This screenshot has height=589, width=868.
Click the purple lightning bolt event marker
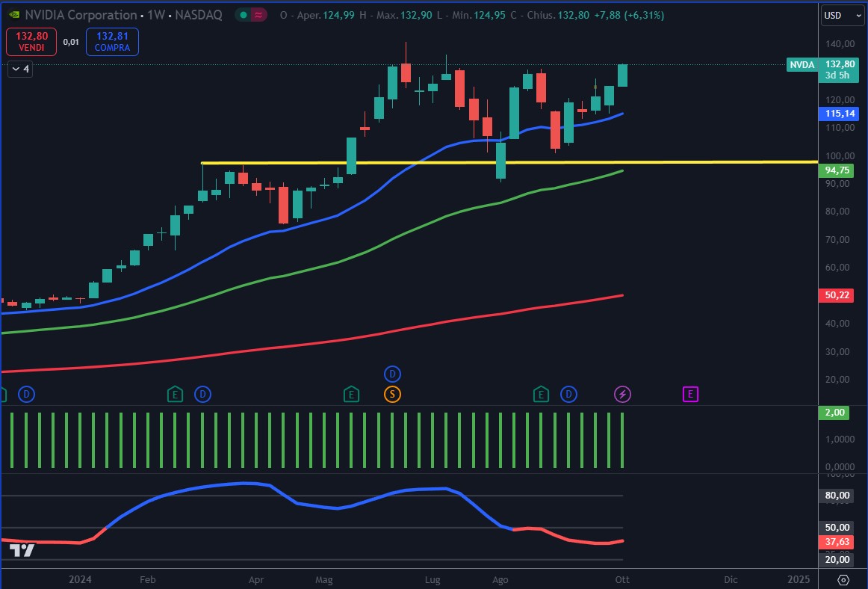[x=622, y=394]
